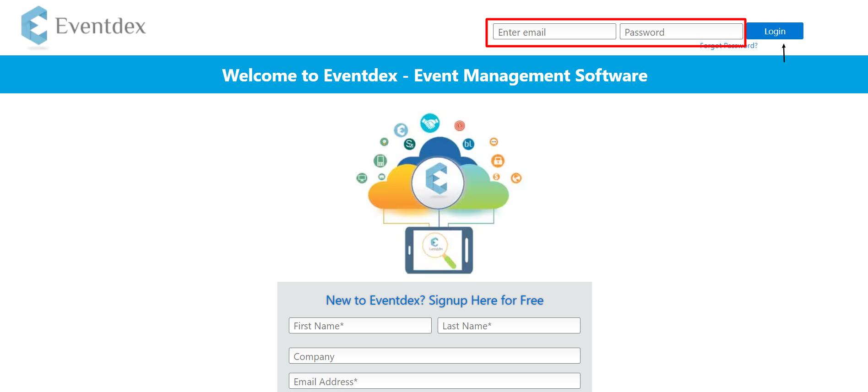Focus the Enter email login field
This screenshot has height=392, width=868.
click(554, 32)
